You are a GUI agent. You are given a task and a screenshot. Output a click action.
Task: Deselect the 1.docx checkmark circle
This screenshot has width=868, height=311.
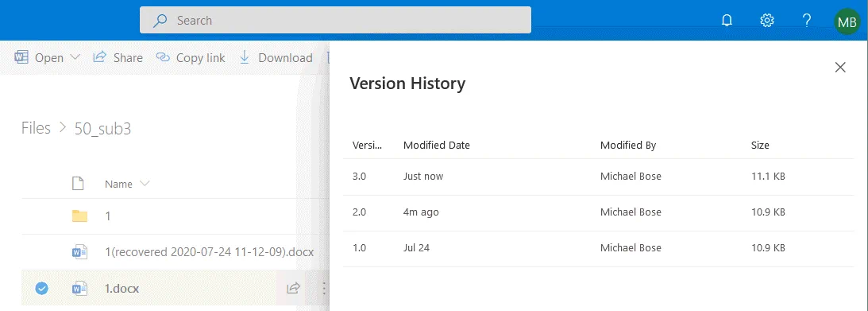click(x=41, y=288)
